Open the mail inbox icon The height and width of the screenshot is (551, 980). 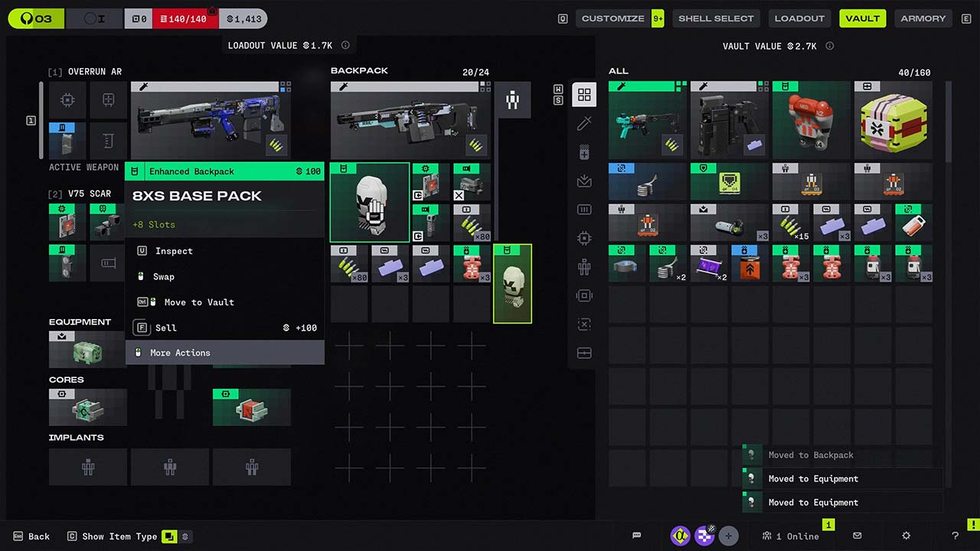[x=857, y=536]
